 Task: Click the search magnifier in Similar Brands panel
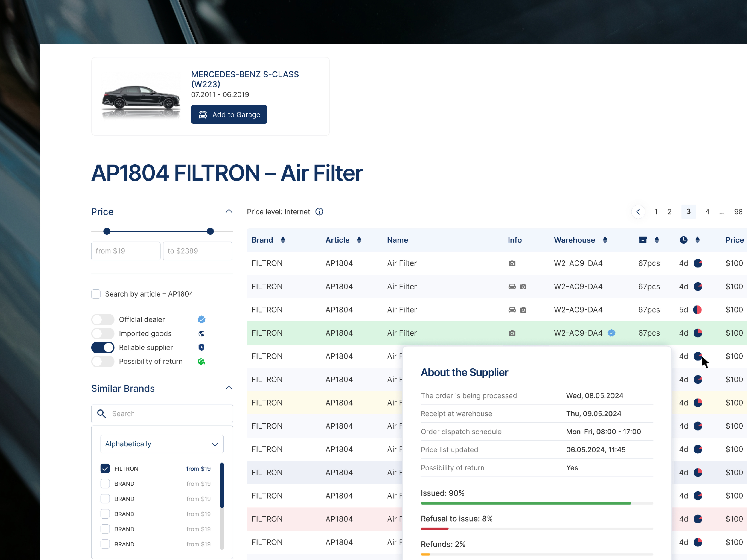tap(101, 413)
